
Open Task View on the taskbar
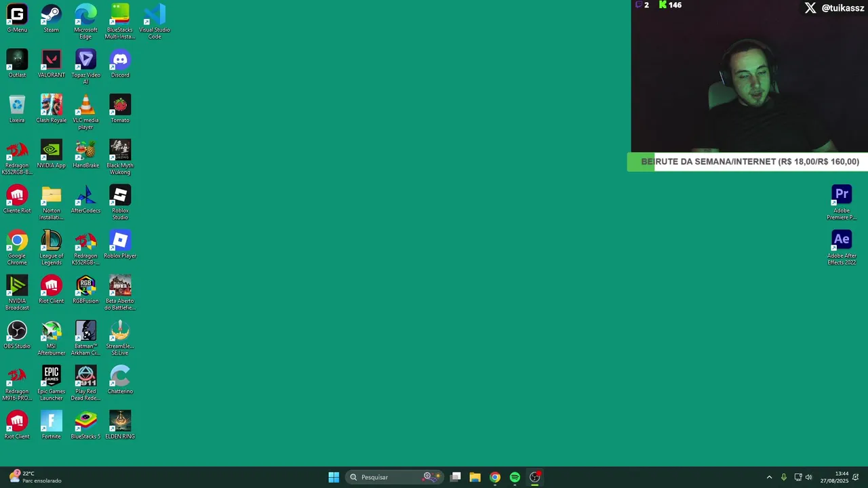(x=456, y=477)
